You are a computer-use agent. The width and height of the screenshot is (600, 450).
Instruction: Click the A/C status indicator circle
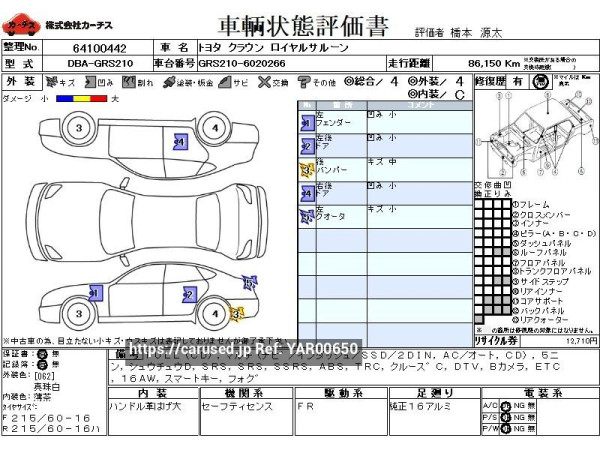(x=505, y=406)
